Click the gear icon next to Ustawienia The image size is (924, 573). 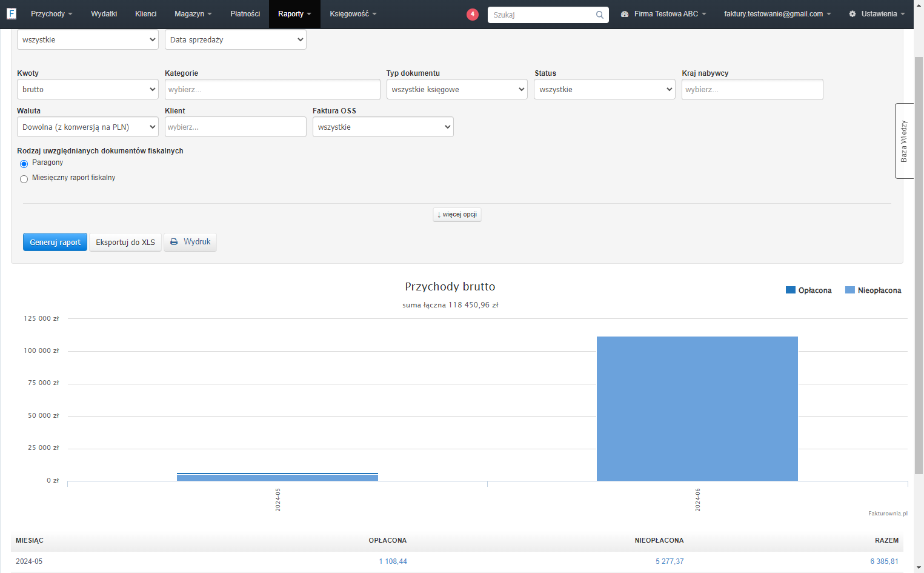point(853,14)
